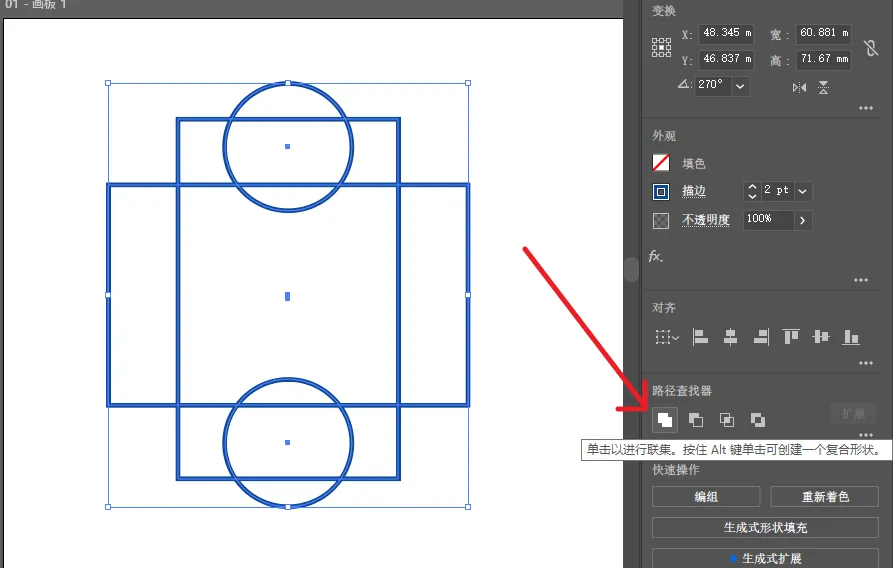
Task: Click Pathfinder Intersect icon
Action: [x=727, y=420]
